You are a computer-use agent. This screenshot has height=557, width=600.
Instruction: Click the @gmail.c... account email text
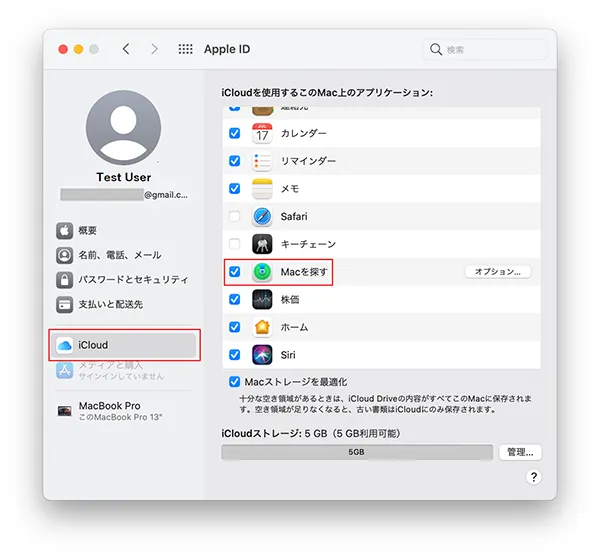[x=166, y=195]
